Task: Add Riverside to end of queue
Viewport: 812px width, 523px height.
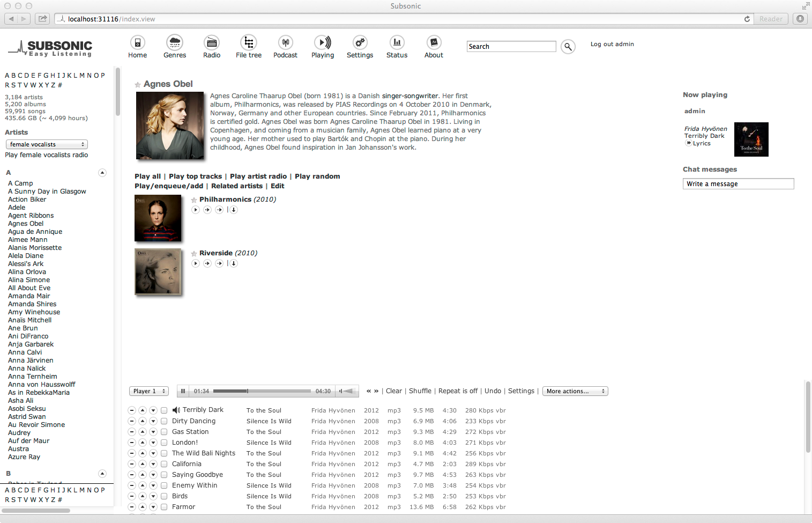Action: coord(219,263)
